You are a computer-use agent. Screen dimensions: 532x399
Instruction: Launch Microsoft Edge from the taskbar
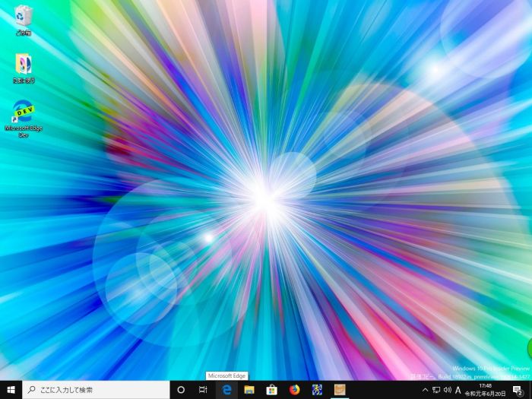tap(226, 389)
